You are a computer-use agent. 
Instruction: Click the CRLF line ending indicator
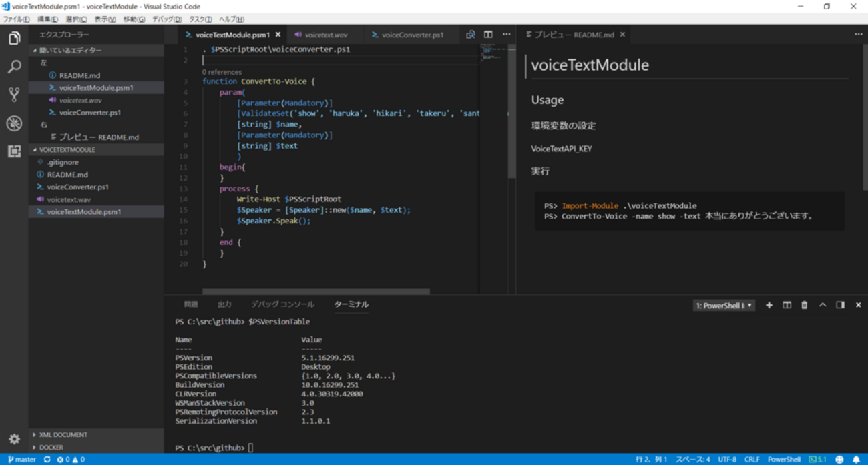click(x=752, y=459)
